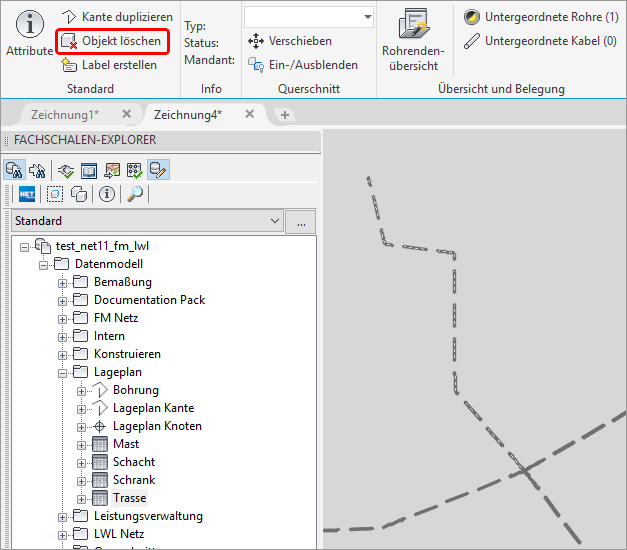Viewport: 627px width, 550px height.
Task: Expand the Mast node
Action: coord(81,445)
